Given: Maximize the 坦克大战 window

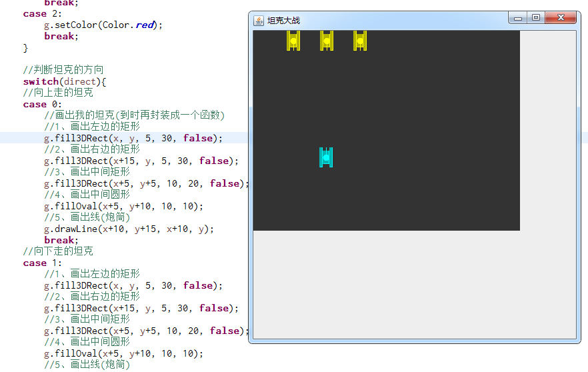Looking at the screenshot, I should pyautogui.click(x=536, y=17).
